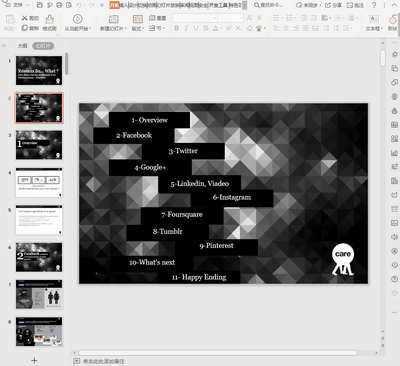This screenshot has width=400, height=366.
Task: Open the numbered list dropdown arrow
Action: 296,18
